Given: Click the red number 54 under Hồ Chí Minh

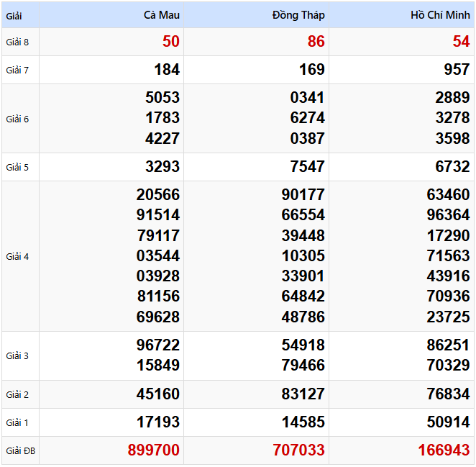Looking at the screenshot, I should (461, 42).
